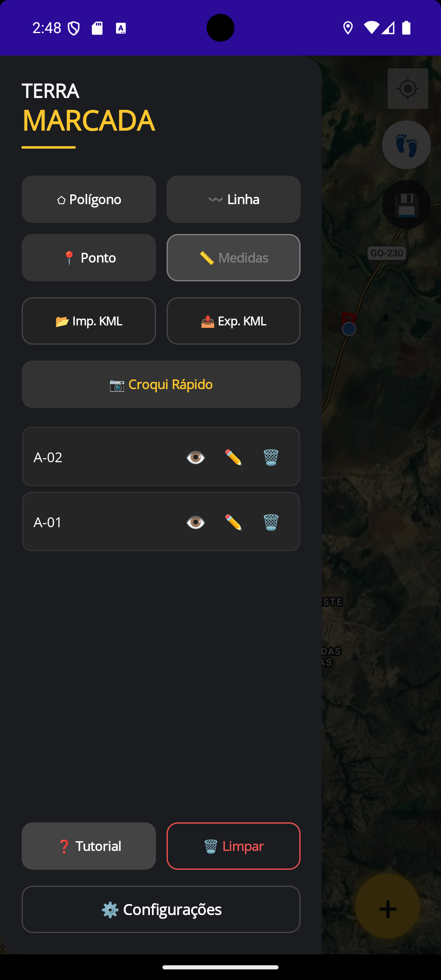Open Imp. KML to import a file
The width and height of the screenshot is (441, 980).
(88, 321)
